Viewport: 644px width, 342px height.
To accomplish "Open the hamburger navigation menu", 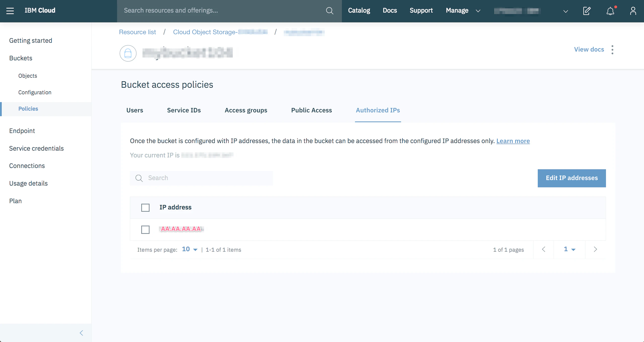I will tap(10, 11).
